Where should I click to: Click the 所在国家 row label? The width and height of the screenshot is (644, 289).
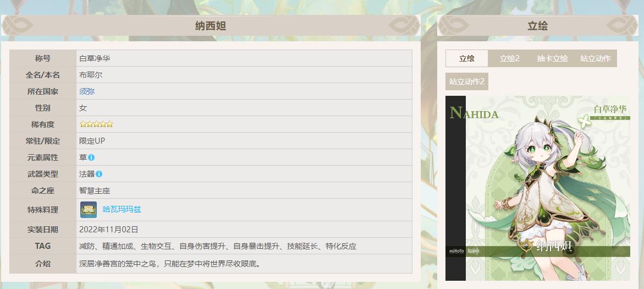pos(43,91)
